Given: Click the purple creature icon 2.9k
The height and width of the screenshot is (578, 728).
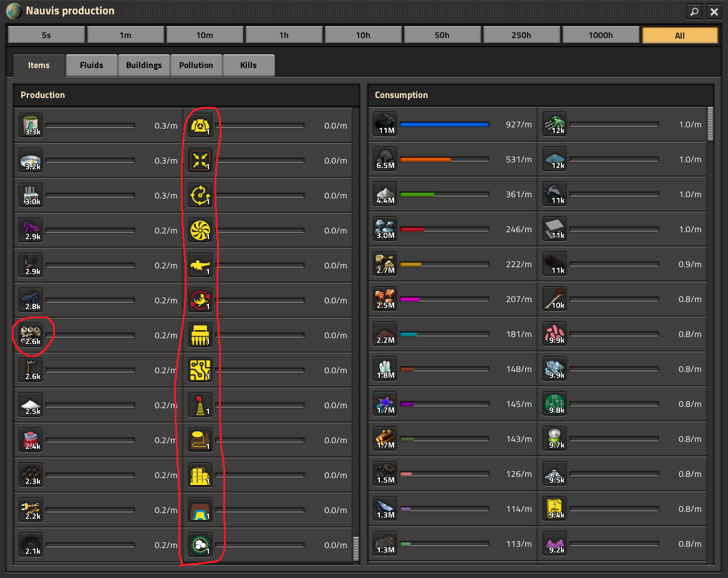Looking at the screenshot, I should (31, 230).
